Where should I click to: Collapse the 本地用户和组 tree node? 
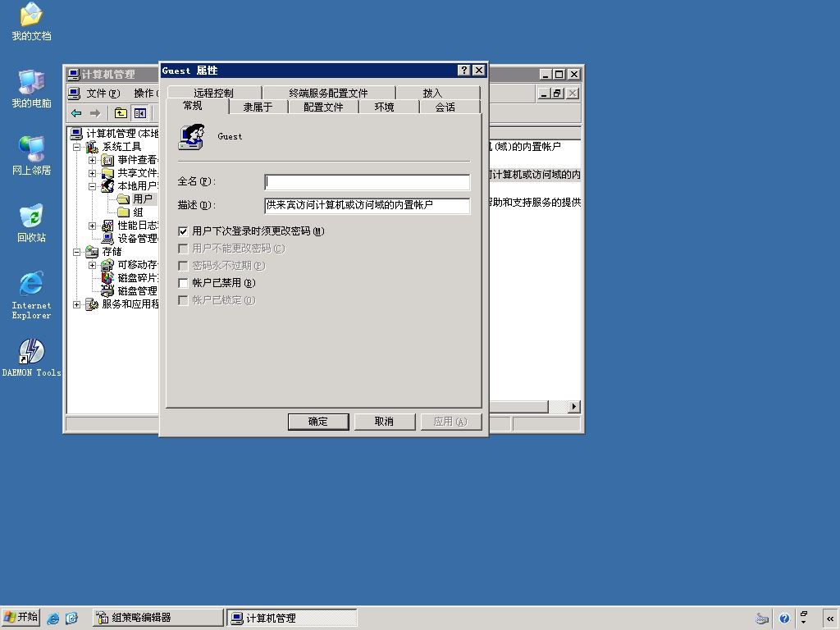[x=92, y=186]
